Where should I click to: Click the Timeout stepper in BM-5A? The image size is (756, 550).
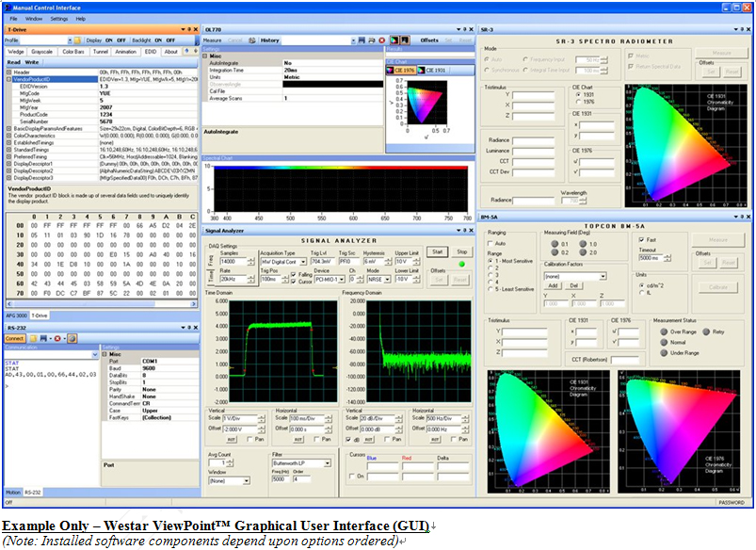[x=668, y=258]
